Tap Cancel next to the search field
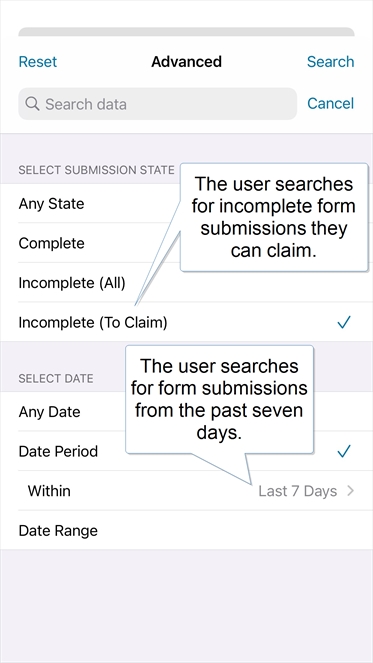 coord(330,104)
